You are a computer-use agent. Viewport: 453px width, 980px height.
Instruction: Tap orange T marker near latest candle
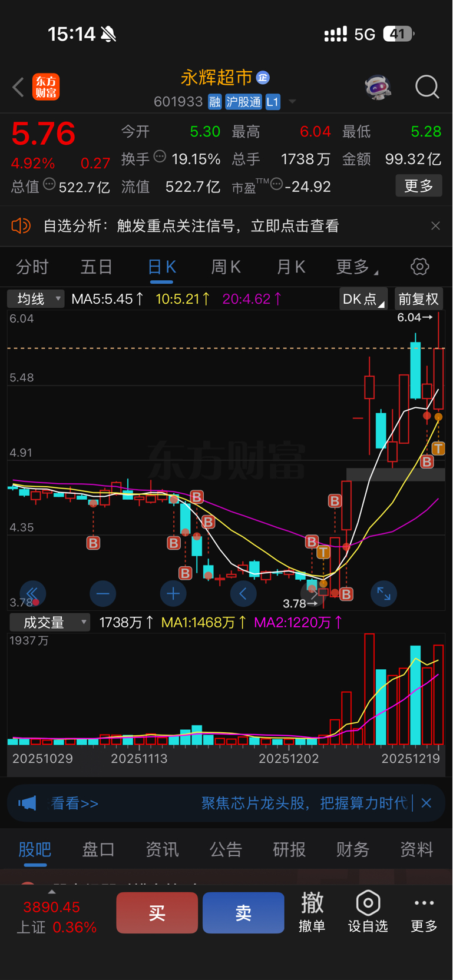(x=438, y=449)
